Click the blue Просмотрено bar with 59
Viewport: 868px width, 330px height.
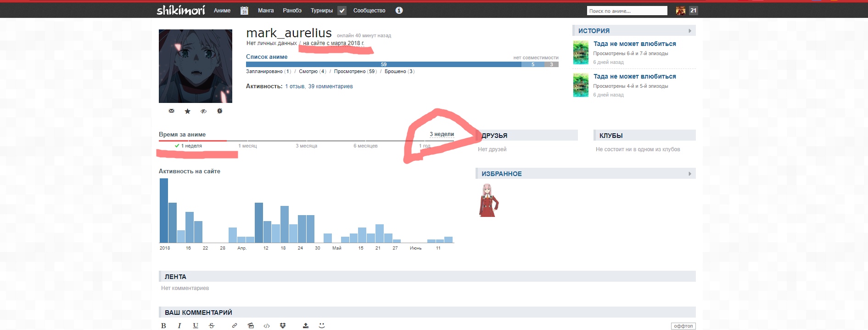click(383, 64)
